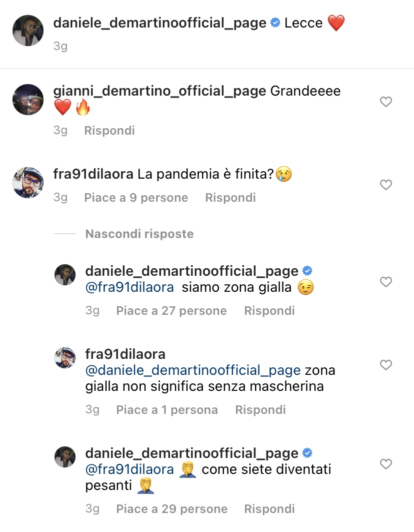The image size is (414, 532).
Task: Open fra91dilaora's avatar on the pandemia comment
Action: 27,183
